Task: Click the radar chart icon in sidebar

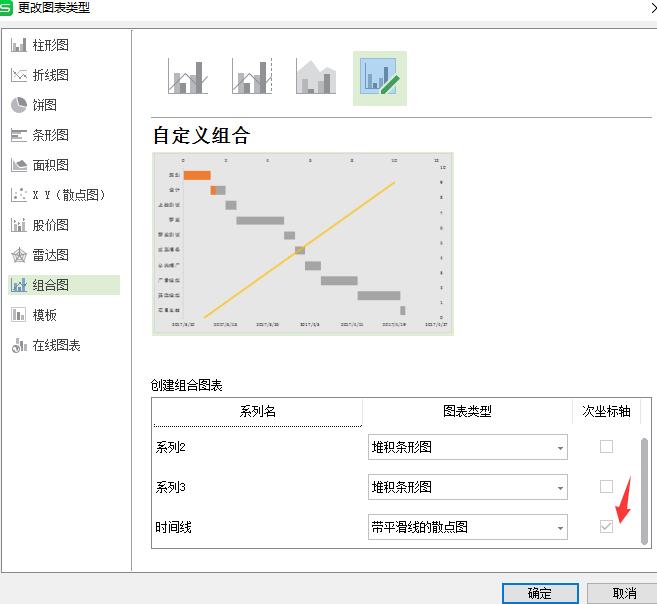Action: 19,255
